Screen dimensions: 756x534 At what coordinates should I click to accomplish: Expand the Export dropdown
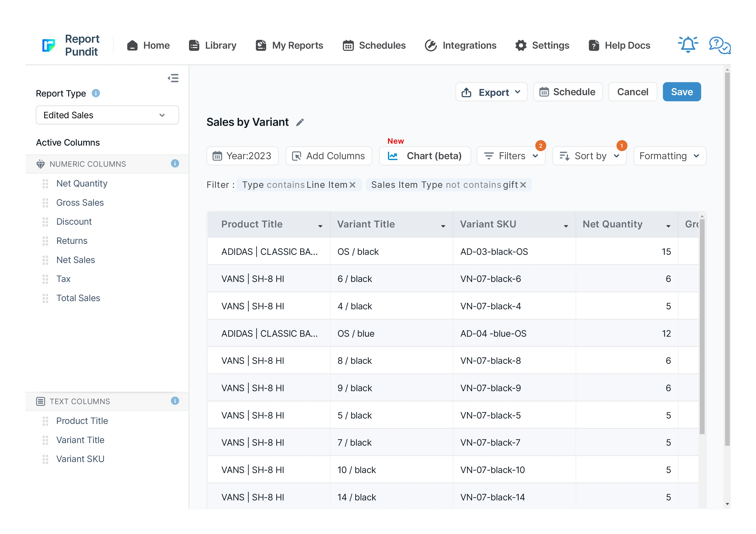click(x=491, y=92)
